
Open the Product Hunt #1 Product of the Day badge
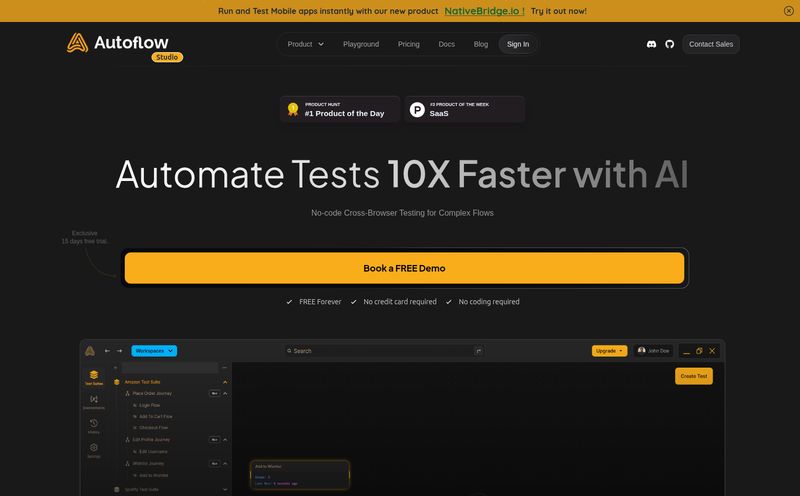(x=340, y=109)
